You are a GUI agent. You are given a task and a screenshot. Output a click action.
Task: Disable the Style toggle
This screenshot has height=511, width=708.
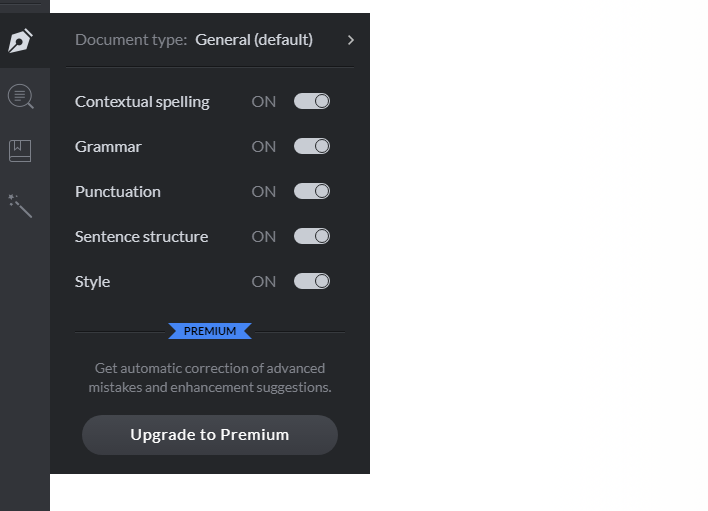(312, 281)
